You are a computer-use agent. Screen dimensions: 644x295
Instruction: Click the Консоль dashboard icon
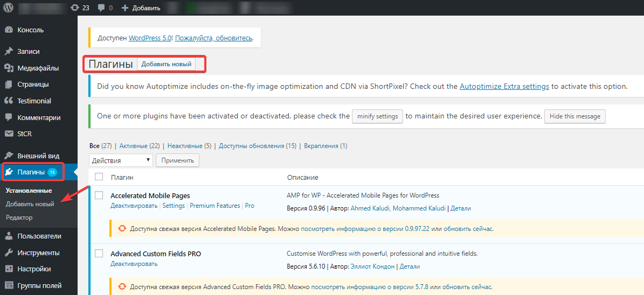[9, 30]
